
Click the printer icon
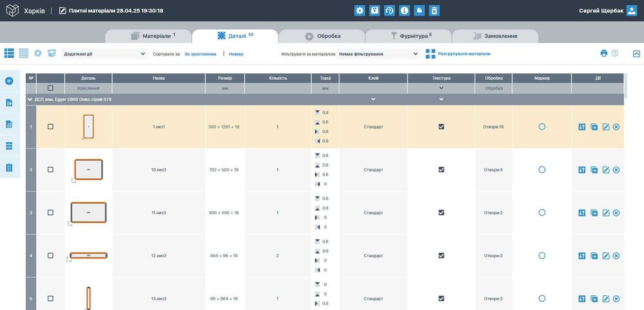(604, 53)
